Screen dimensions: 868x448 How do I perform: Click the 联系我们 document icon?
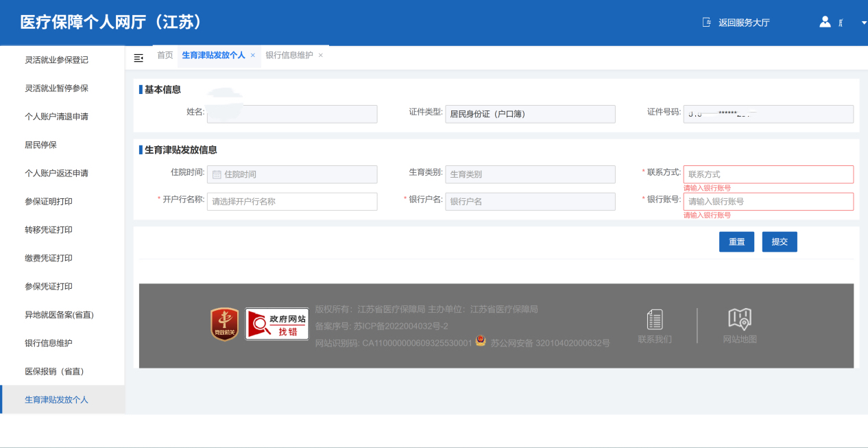click(655, 320)
